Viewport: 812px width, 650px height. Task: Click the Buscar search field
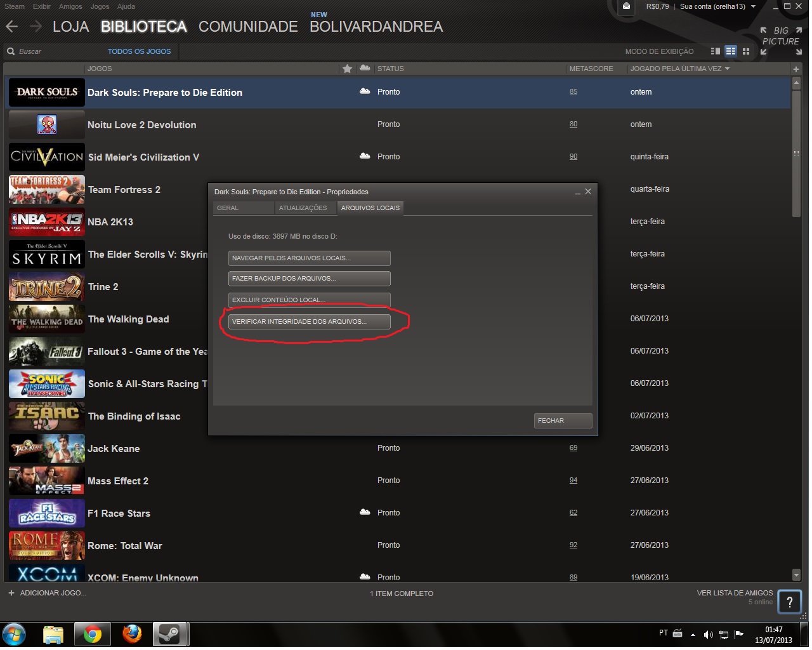[x=54, y=51]
